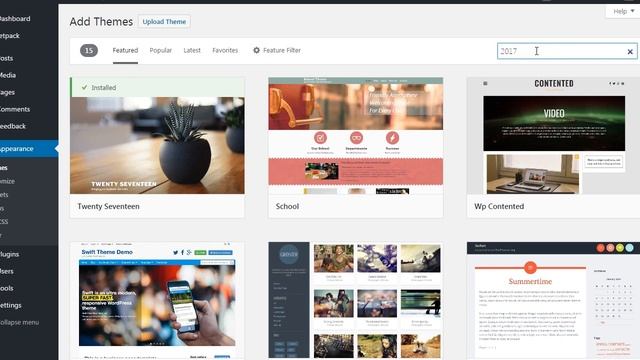
Task: Open Plugins in the sidebar
Action: point(9,254)
